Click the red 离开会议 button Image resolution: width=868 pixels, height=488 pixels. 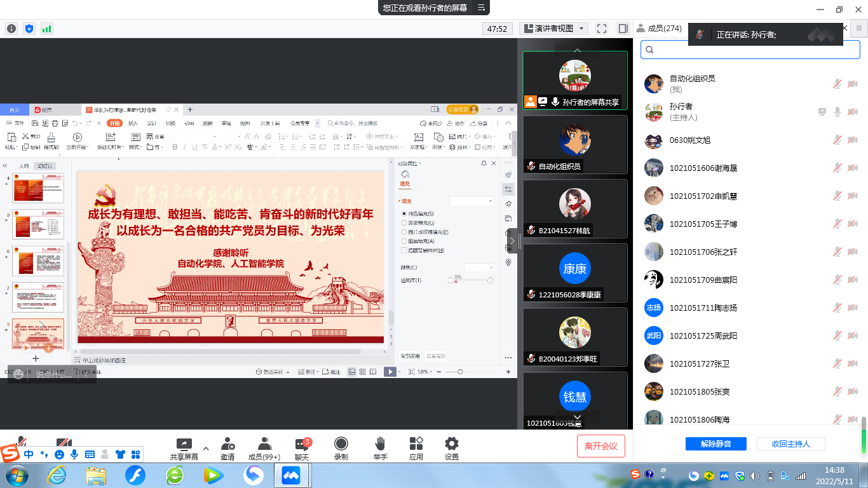pyautogui.click(x=600, y=446)
